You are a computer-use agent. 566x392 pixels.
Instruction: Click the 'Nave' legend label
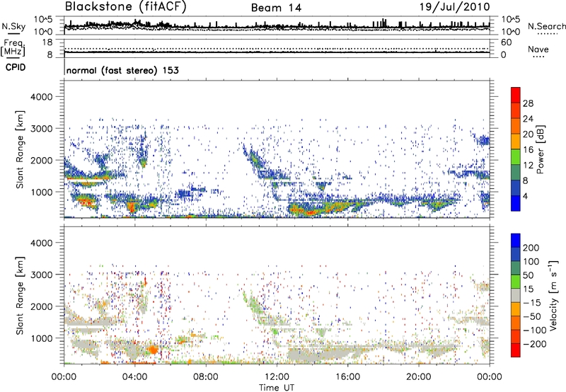point(538,50)
